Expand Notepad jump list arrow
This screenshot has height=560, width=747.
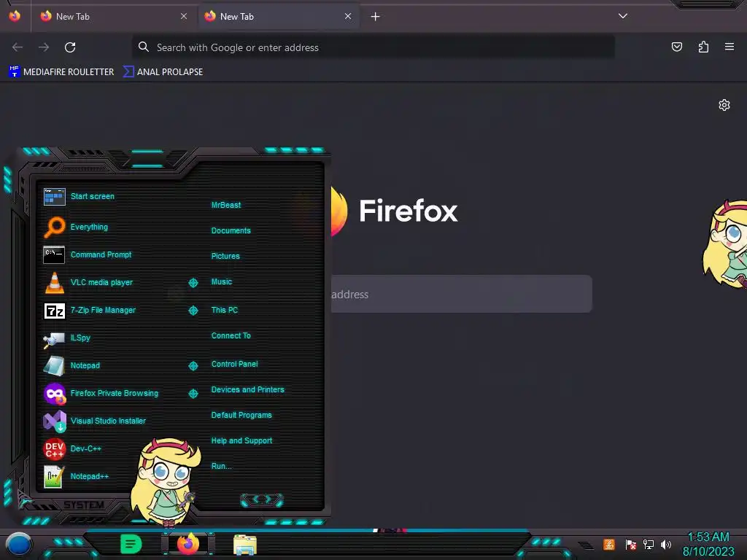pos(193,366)
